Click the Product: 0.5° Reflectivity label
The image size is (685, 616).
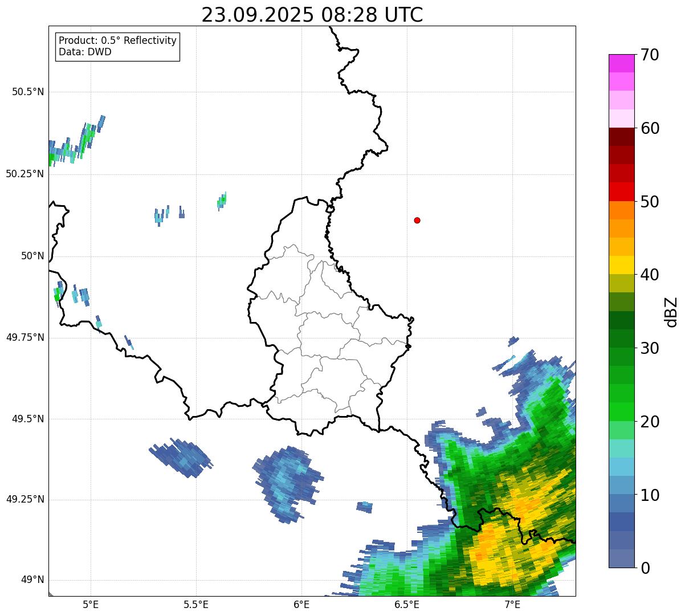coord(117,41)
